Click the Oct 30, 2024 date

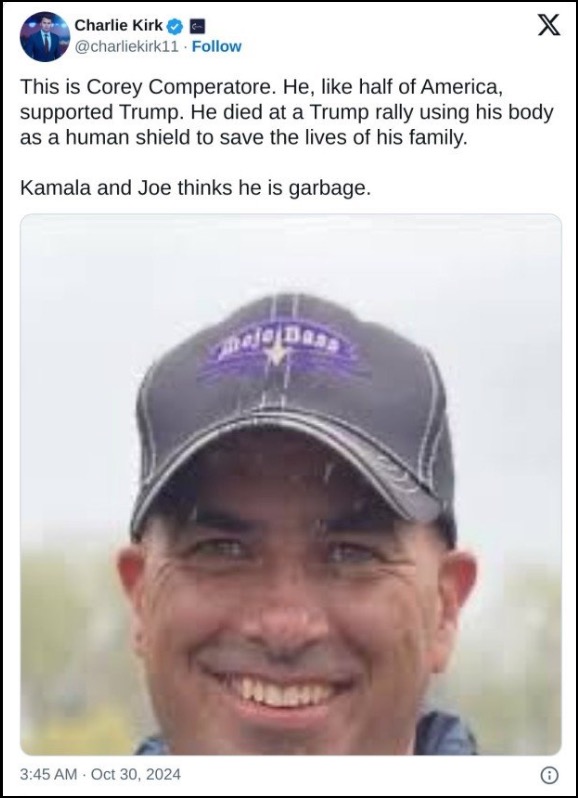[136, 775]
